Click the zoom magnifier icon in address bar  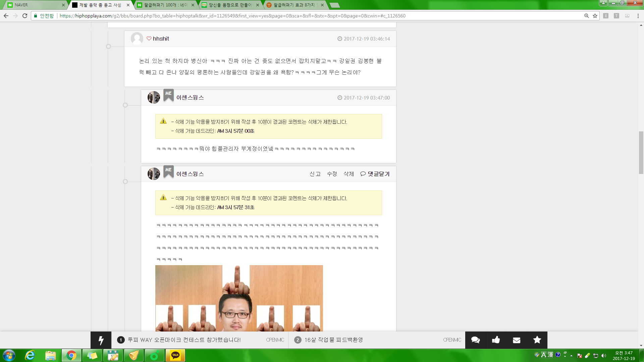click(586, 16)
